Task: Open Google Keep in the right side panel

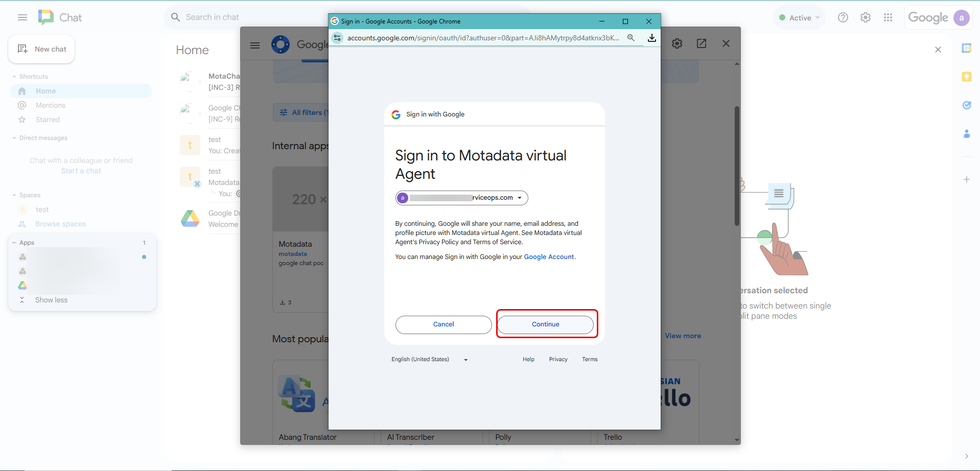Action: click(967, 76)
